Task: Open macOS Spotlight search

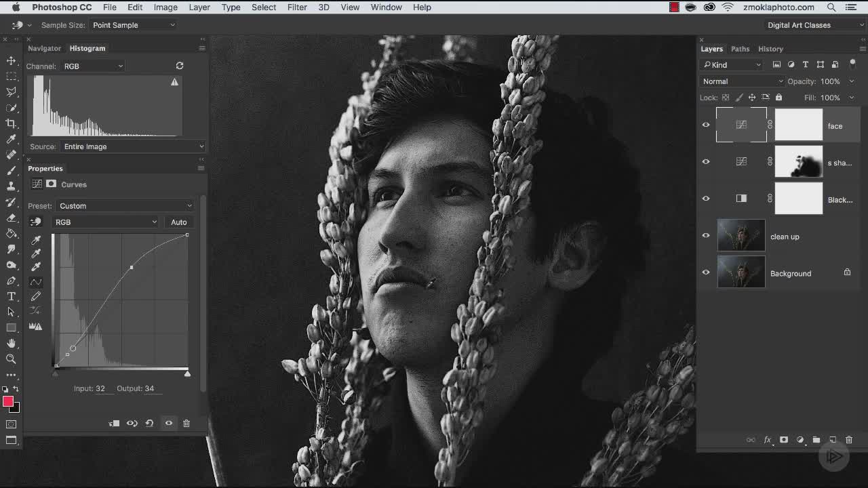Action: click(831, 7)
